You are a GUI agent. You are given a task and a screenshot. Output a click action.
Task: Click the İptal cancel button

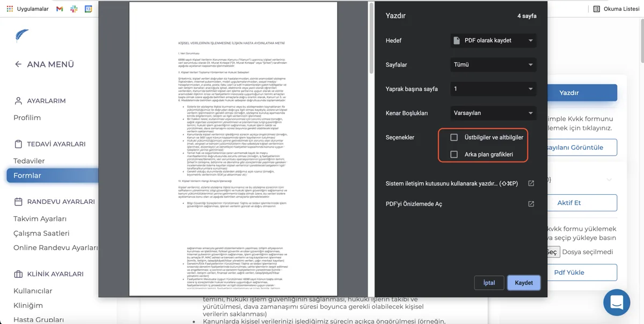489,283
